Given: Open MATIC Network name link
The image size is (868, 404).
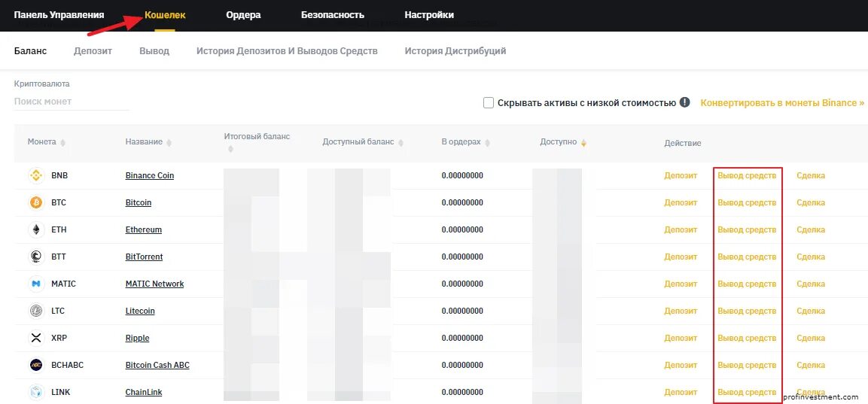Looking at the screenshot, I should coord(154,284).
